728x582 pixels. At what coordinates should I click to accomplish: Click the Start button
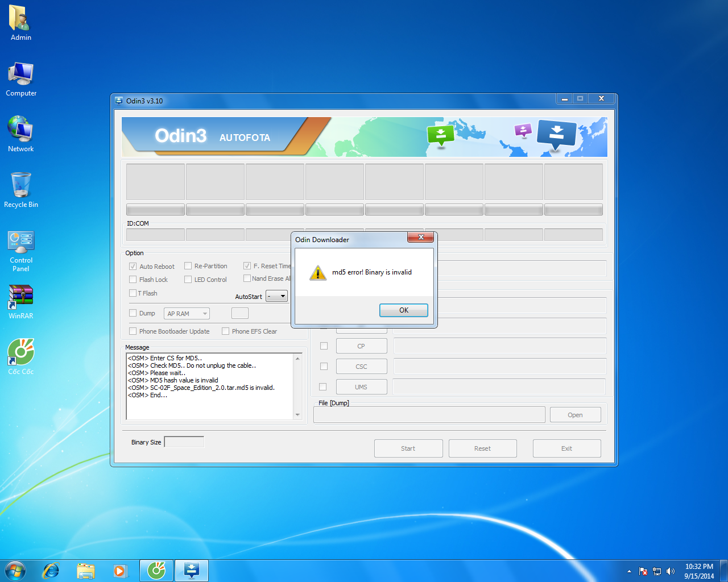point(408,448)
